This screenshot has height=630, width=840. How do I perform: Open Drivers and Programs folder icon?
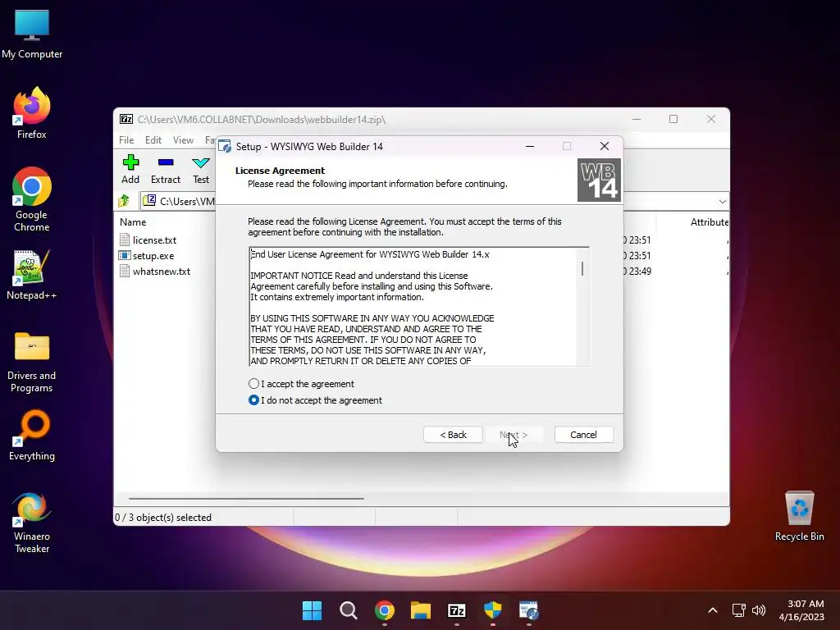32,363
